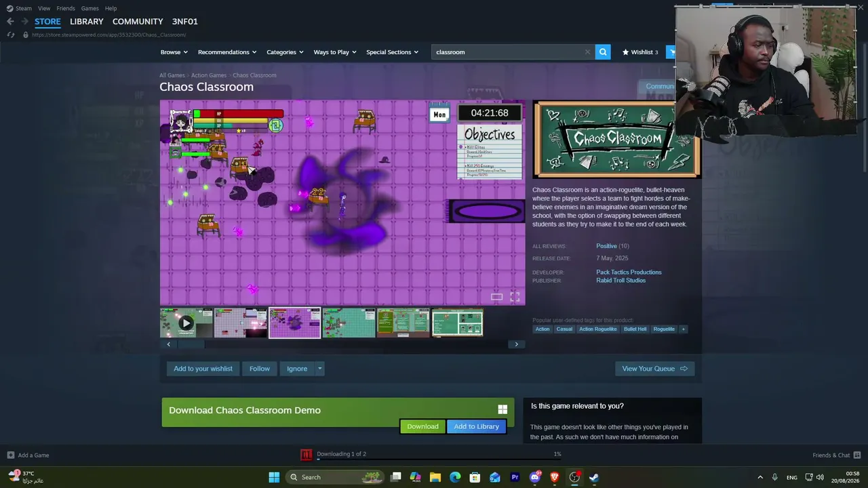Open the Wishlist star button
Screen dimensions: 868x488
click(x=640, y=52)
